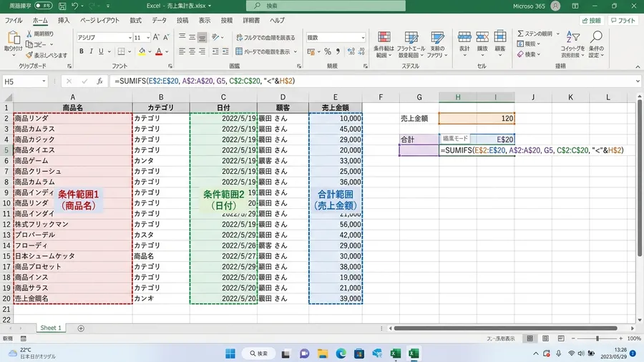Align text to bottom

(x=202, y=37)
